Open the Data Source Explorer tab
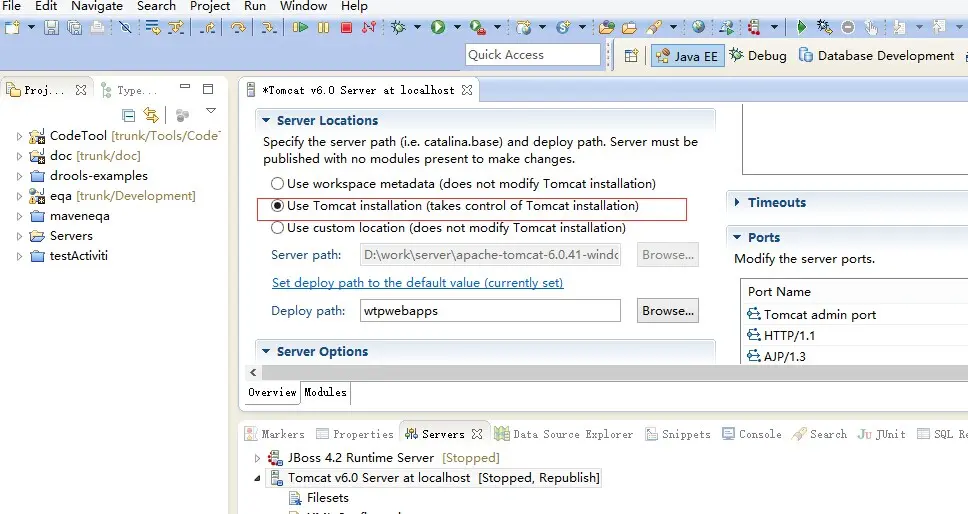 (x=564, y=434)
